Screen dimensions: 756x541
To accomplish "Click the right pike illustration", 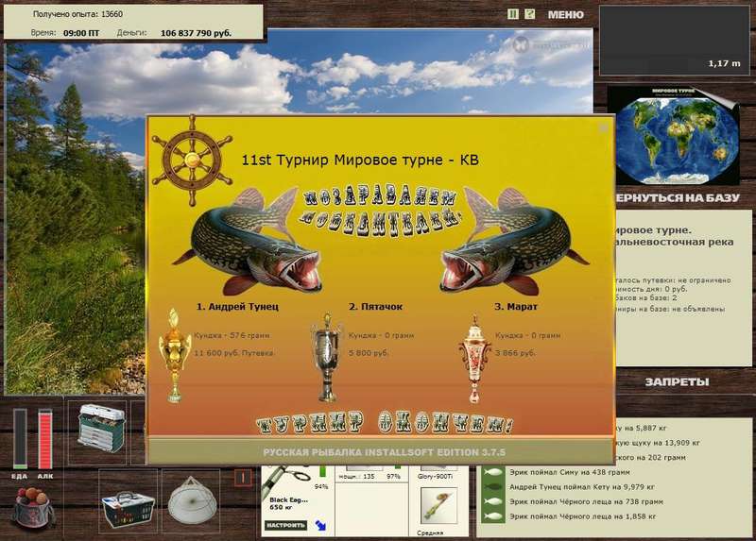I will point(514,241).
